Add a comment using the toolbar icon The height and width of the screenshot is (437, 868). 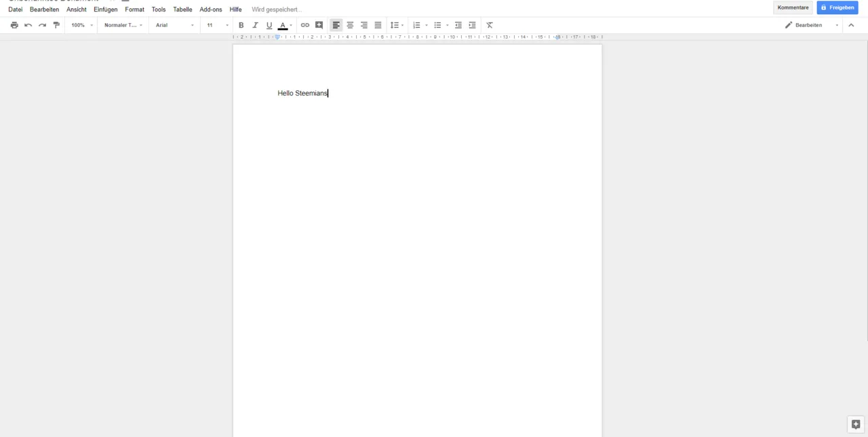pyautogui.click(x=319, y=25)
